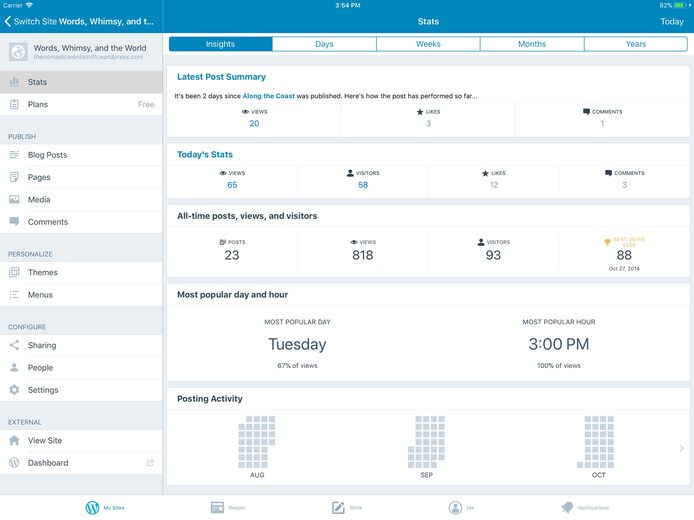Open the Today's Stats heading
The height and width of the screenshot is (520, 694).
point(205,154)
